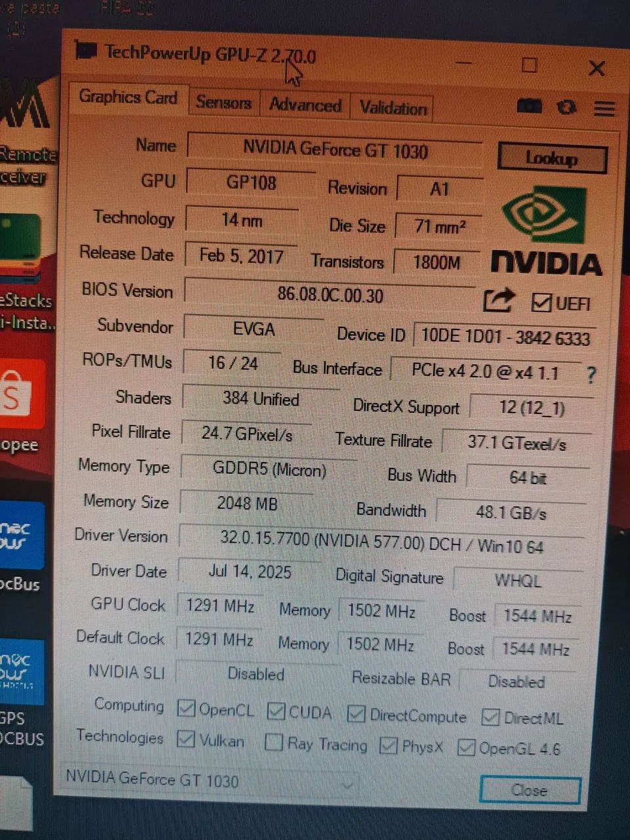The image size is (630, 840).
Task: Open the hamburger menu icon
Action: (x=604, y=109)
